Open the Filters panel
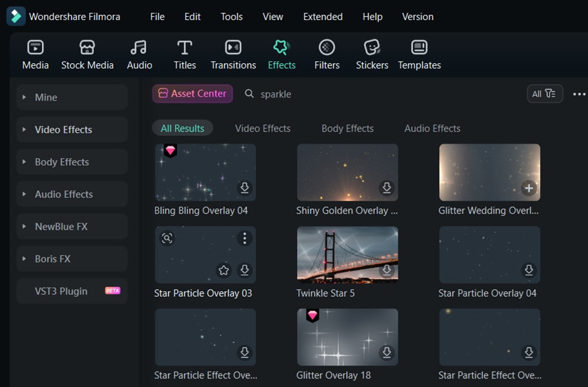This screenshot has height=387, width=588. tap(327, 55)
